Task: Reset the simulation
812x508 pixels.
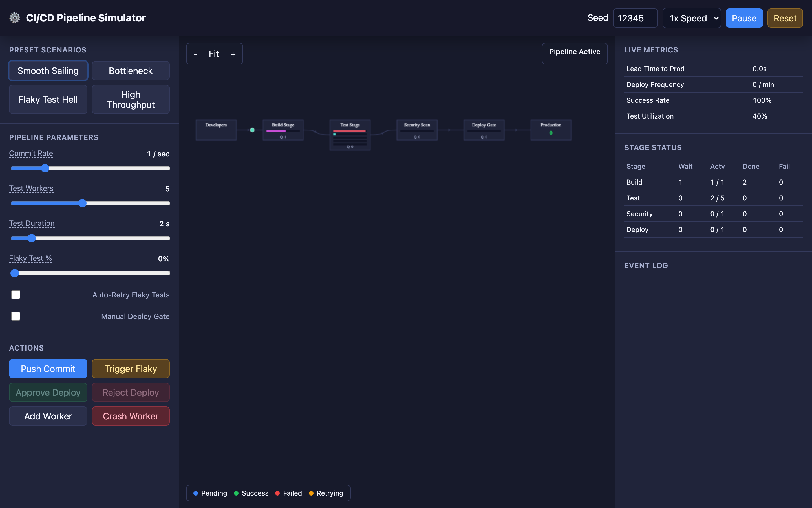Action: 785,18
